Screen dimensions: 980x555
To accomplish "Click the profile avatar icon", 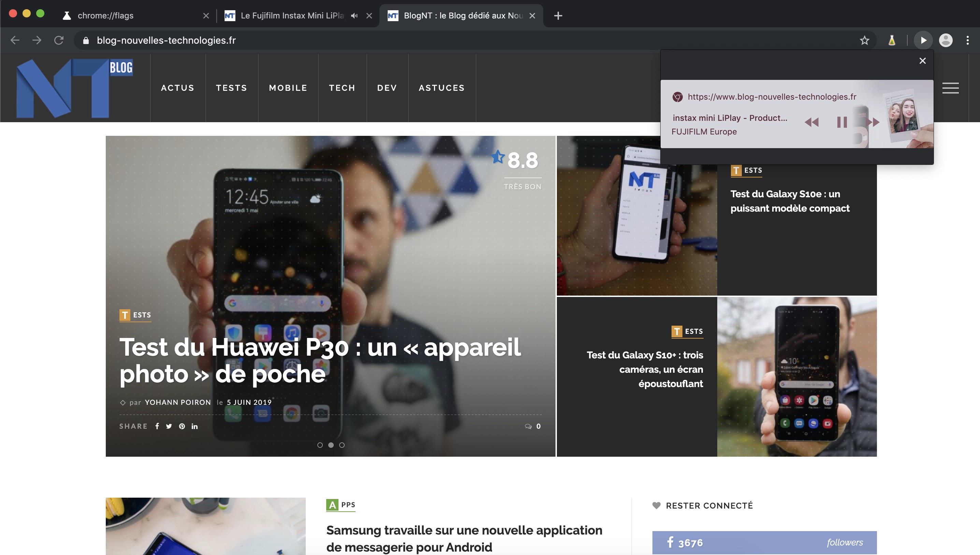I will pos(945,40).
